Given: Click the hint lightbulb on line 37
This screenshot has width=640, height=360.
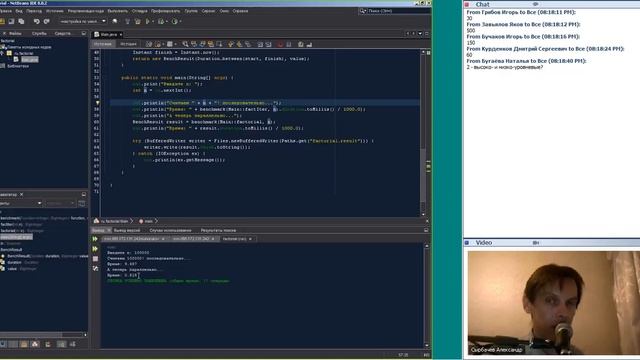Looking at the screenshot, I should coord(97,103).
